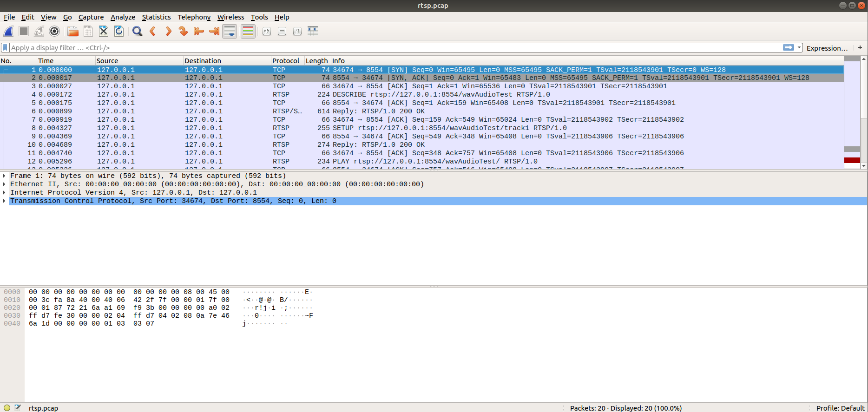
Task: Jump to the last packet
Action: tap(214, 32)
